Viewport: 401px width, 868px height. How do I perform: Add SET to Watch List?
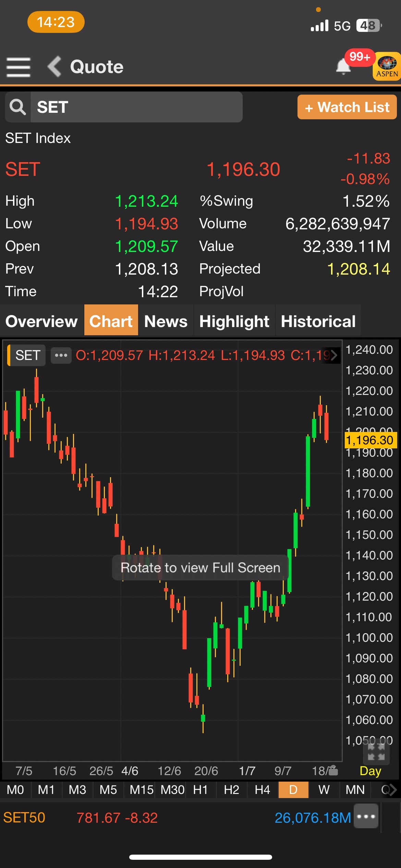click(x=347, y=107)
